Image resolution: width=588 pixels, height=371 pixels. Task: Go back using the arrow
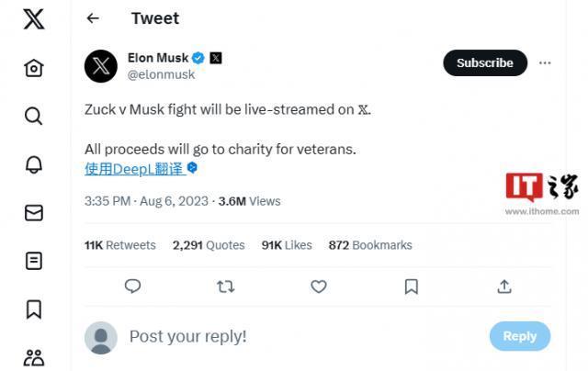(x=93, y=18)
